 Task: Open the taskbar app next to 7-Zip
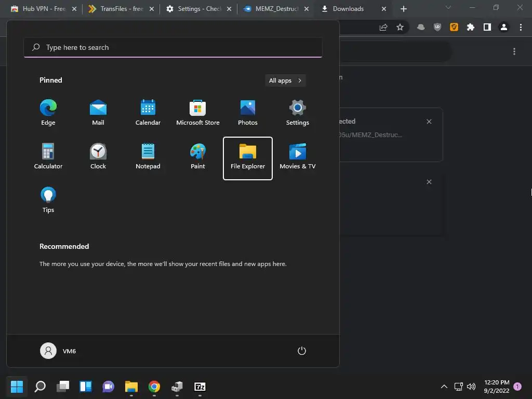pos(177,387)
